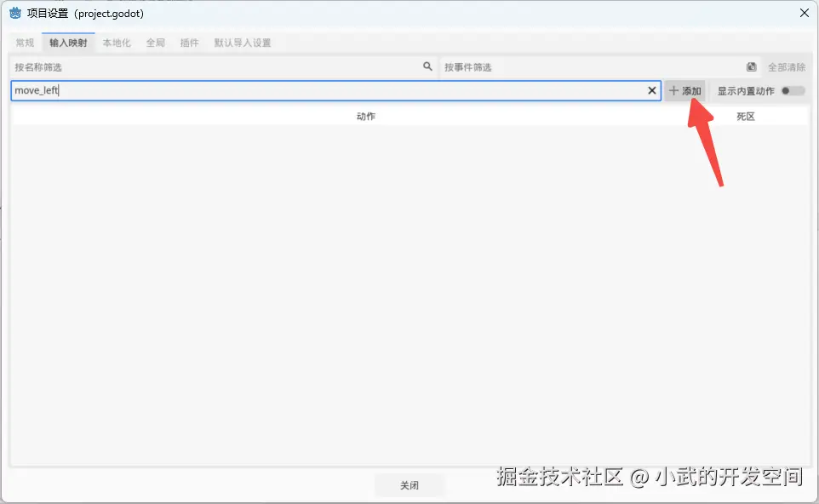819x504 pixels.
Task: Open the 默认导入设置 tab
Action: point(243,42)
